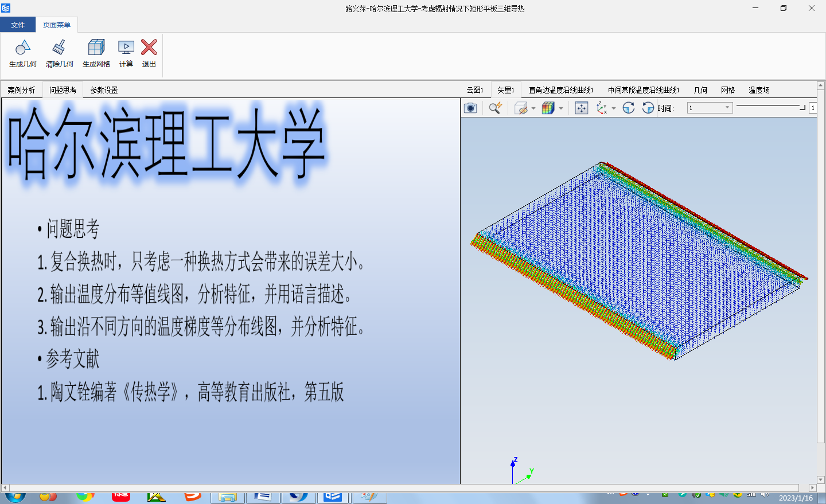Click the reference line 陶文铨编著《传热学》
The height and width of the screenshot is (504, 826).
click(x=190, y=392)
